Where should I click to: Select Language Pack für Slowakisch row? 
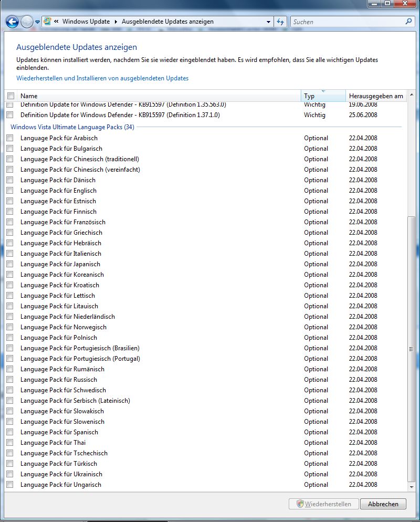[206, 411]
